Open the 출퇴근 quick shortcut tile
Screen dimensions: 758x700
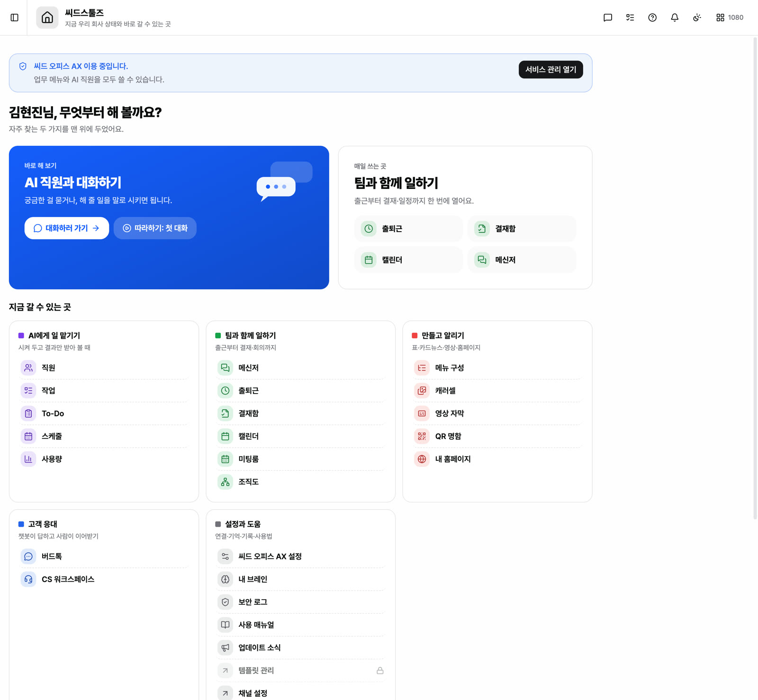pos(408,229)
